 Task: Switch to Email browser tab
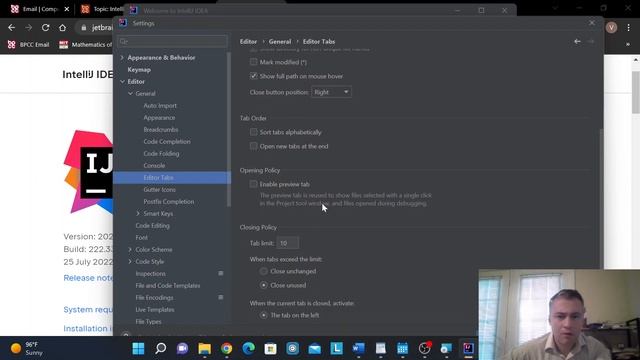(x=40, y=9)
